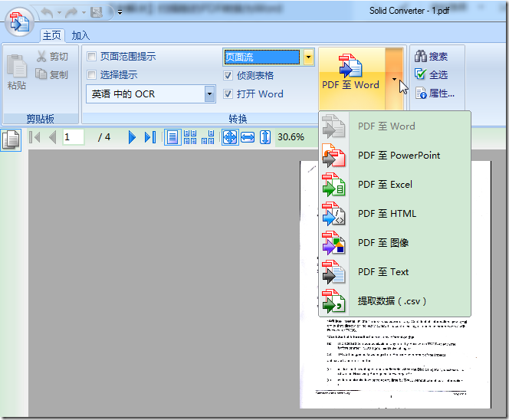Click the PDF 至 PowerPoint icon in menu
Viewport: 509px width, 420px height.
334,156
